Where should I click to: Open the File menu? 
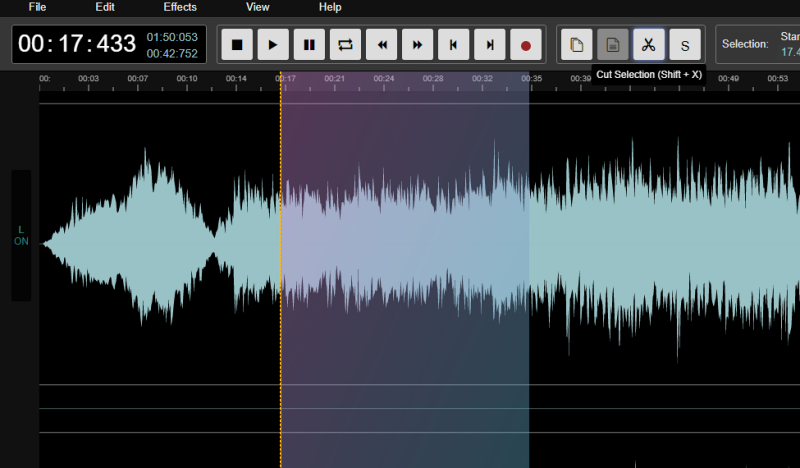pos(37,7)
